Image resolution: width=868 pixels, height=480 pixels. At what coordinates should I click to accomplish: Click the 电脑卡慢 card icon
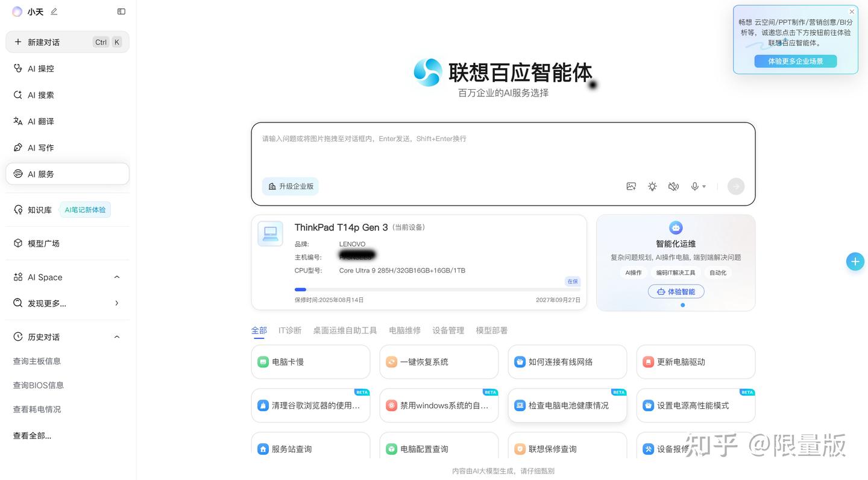(263, 362)
